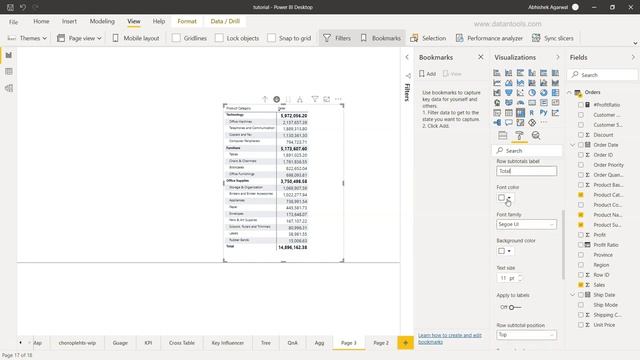
Task: Open the Font color swatch picker
Action: pyautogui.click(x=504, y=198)
